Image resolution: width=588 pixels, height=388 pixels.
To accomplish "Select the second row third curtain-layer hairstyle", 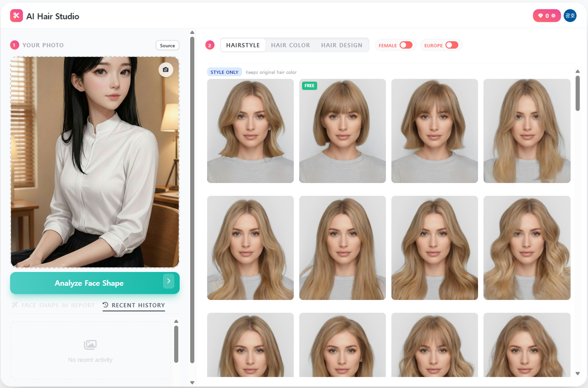I will (435, 248).
